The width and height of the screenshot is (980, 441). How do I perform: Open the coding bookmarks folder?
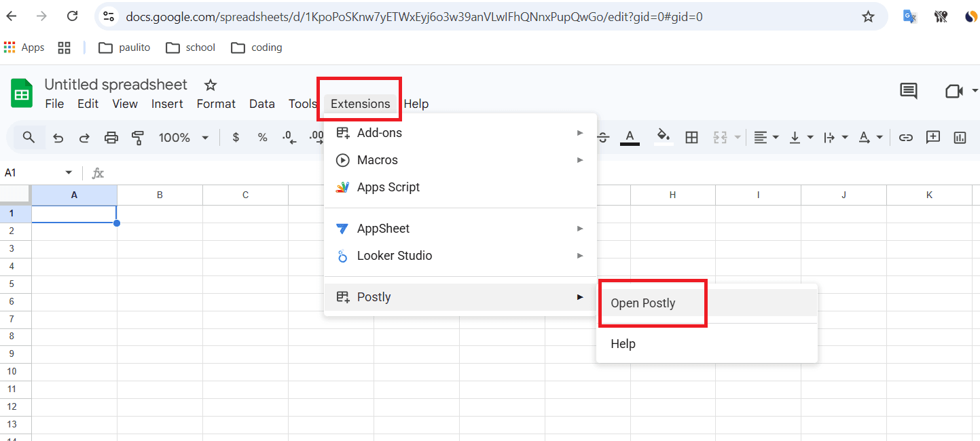pyautogui.click(x=256, y=47)
